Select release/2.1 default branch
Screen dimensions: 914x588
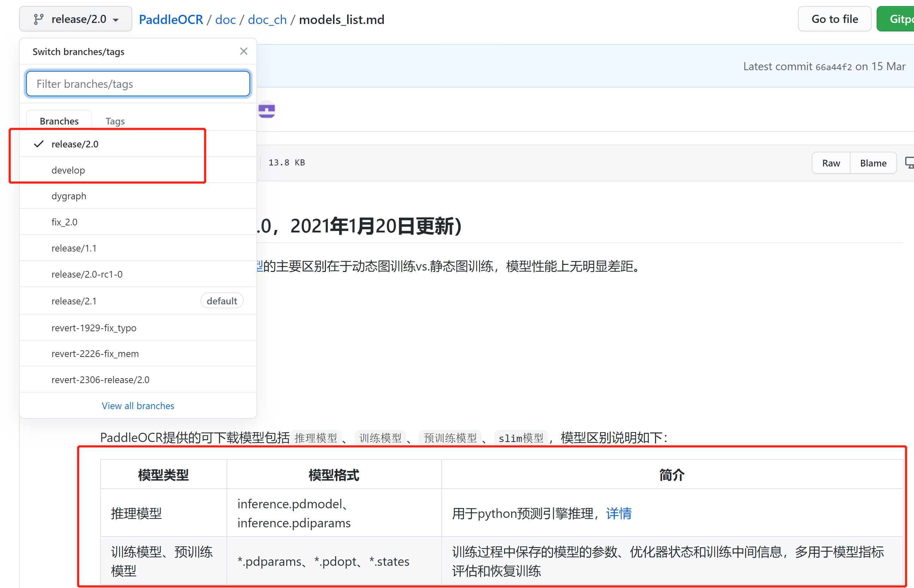click(74, 301)
